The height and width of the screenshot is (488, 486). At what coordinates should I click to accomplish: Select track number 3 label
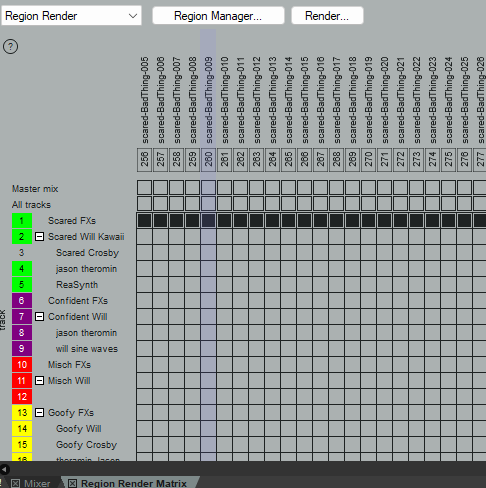[x=21, y=253]
